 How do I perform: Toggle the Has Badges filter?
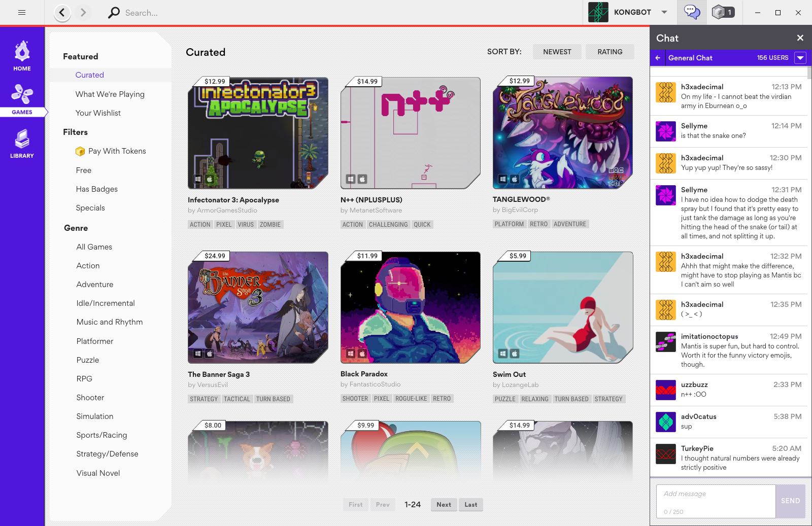(x=97, y=189)
